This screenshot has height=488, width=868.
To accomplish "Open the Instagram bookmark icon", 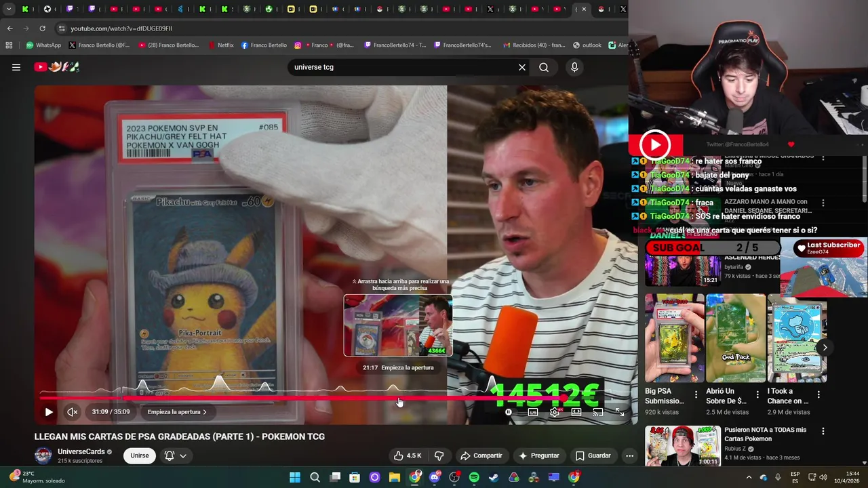I will click(298, 45).
